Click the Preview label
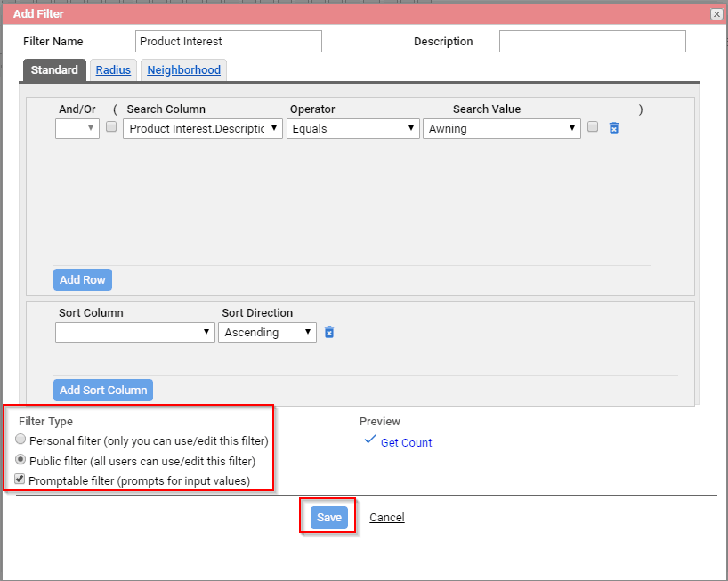This screenshot has height=581, width=728. 380,422
